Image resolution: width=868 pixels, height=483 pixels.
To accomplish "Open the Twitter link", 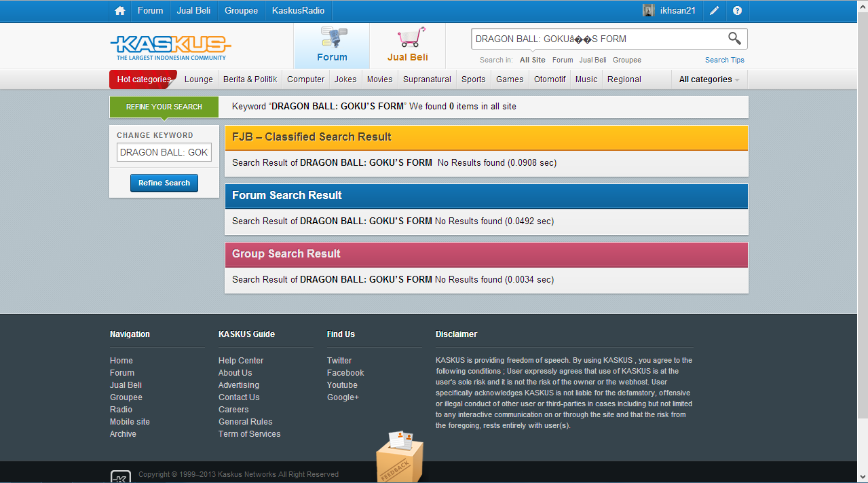I will point(339,361).
